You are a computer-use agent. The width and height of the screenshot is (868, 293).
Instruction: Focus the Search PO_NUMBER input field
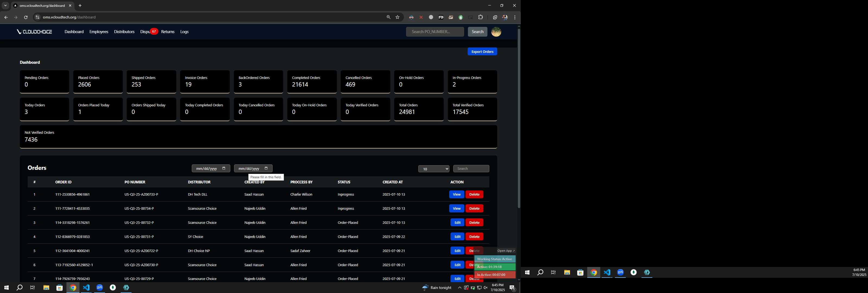(435, 32)
